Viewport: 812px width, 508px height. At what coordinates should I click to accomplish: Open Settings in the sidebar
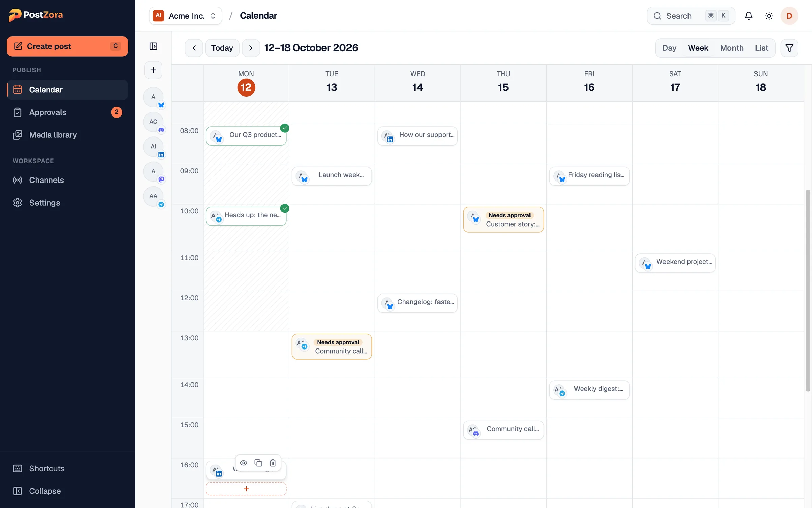coord(67,203)
